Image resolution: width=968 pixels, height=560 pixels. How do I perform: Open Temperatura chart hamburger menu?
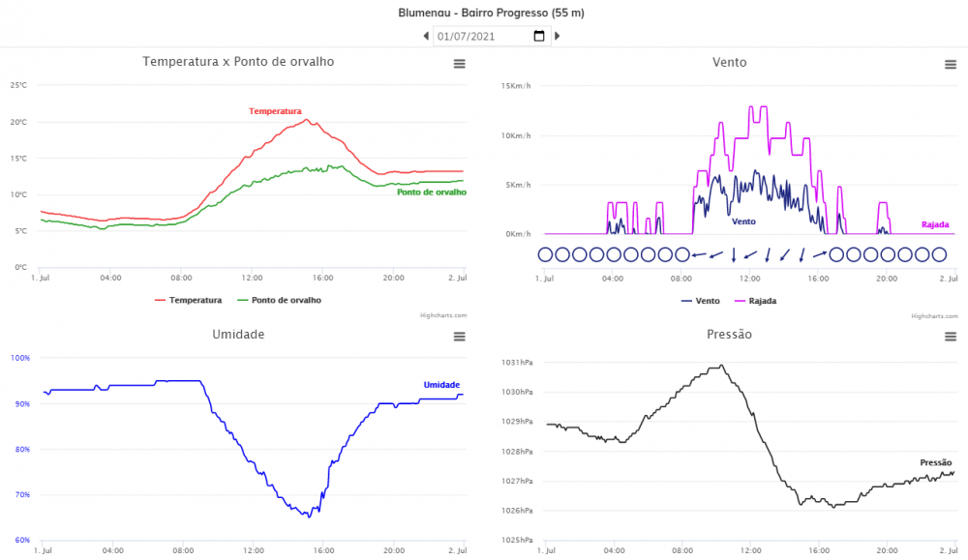pyautogui.click(x=460, y=64)
